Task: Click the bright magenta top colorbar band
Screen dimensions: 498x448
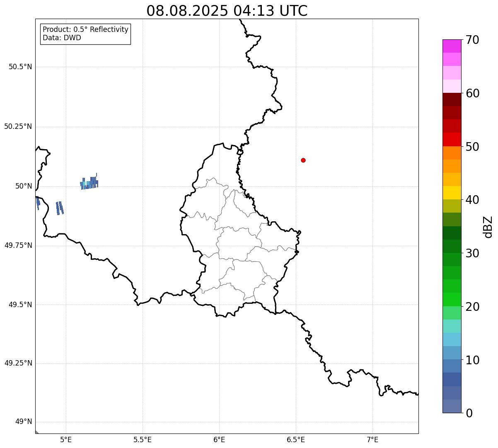Action: [452, 46]
